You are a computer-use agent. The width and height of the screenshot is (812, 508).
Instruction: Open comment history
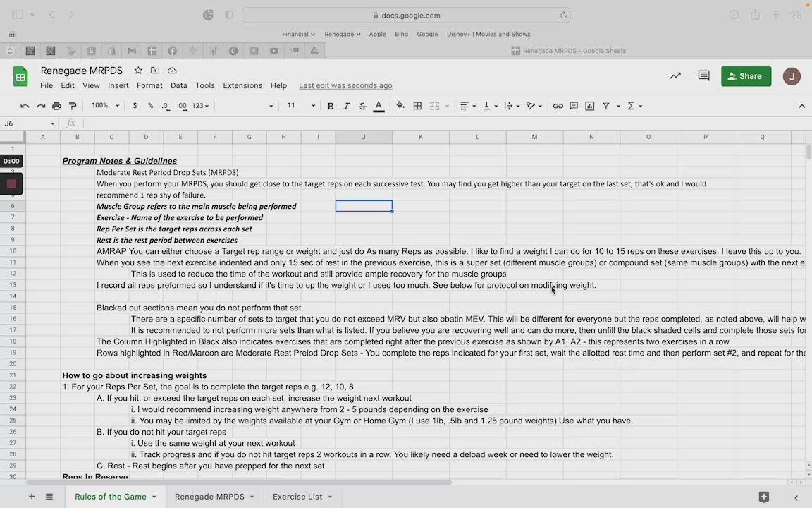point(703,76)
